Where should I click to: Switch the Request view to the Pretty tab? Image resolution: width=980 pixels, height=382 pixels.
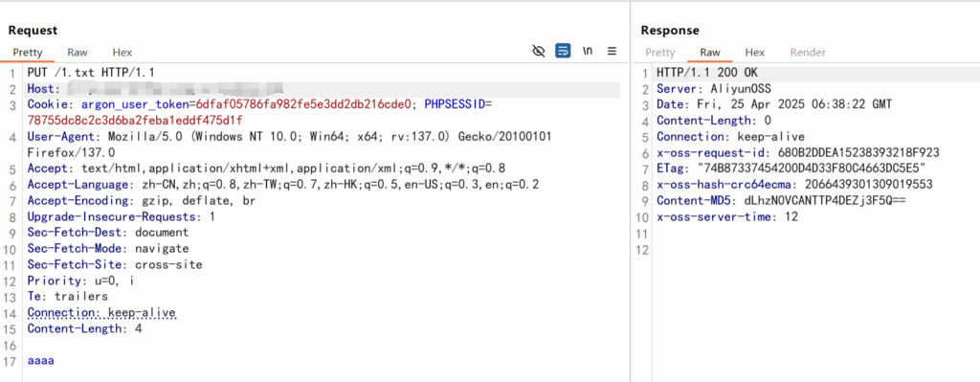[28, 53]
